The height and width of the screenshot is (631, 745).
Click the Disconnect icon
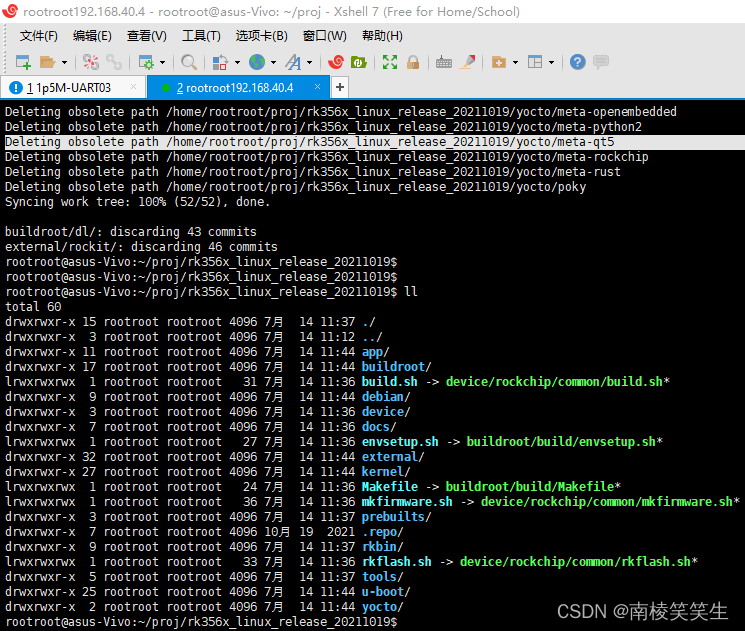[x=91, y=62]
